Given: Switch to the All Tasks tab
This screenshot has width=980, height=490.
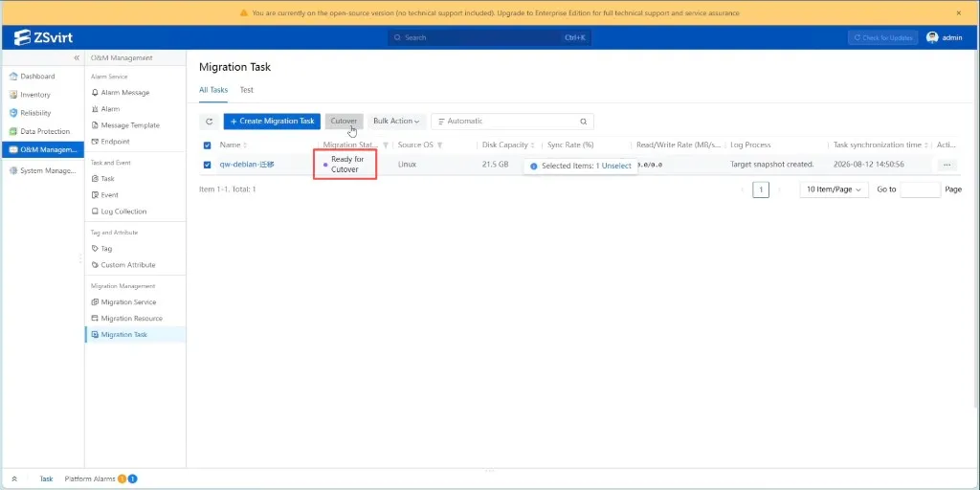Looking at the screenshot, I should (x=213, y=90).
